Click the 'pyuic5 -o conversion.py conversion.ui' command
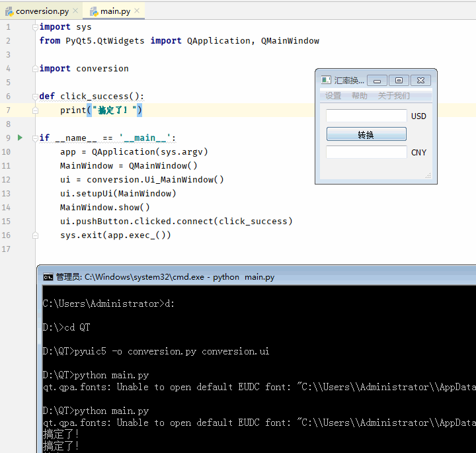This screenshot has height=453, width=476. tap(171, 352)
